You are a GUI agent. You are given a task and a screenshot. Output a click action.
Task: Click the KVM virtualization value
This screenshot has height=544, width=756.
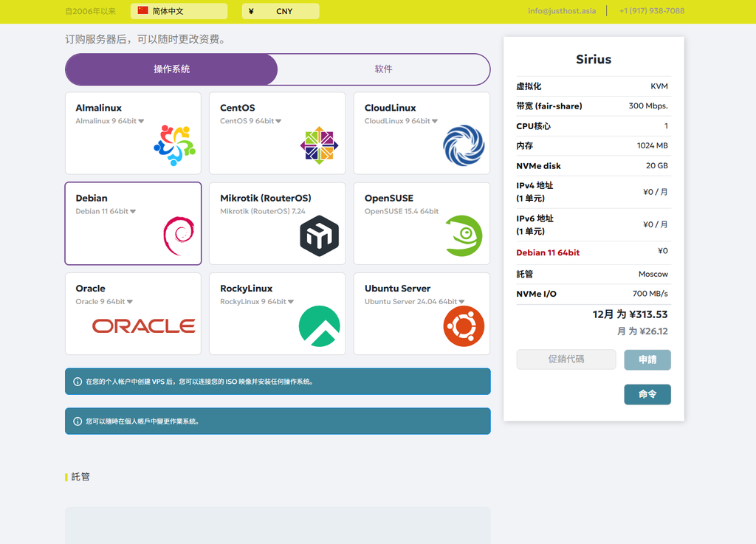(x=659, y=86)
